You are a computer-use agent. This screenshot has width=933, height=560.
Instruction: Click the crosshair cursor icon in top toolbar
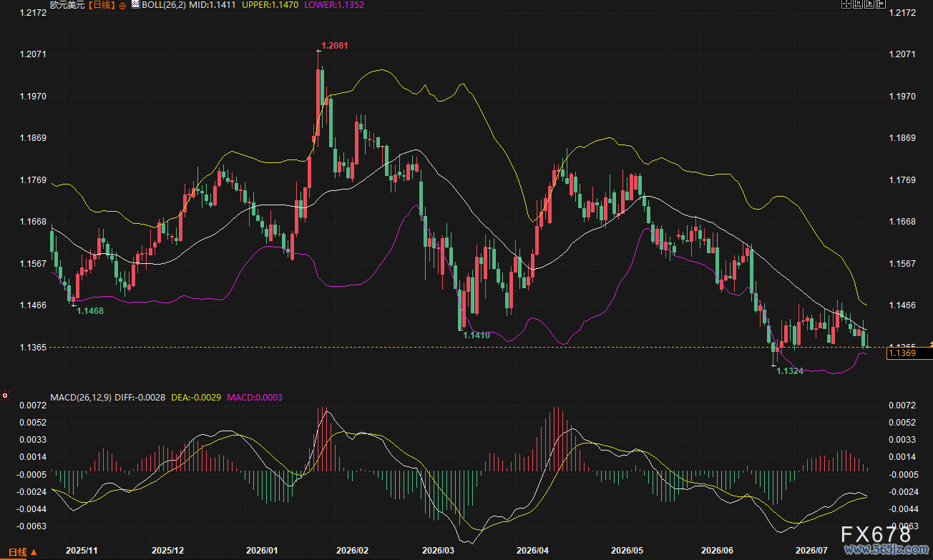[846, 5]
